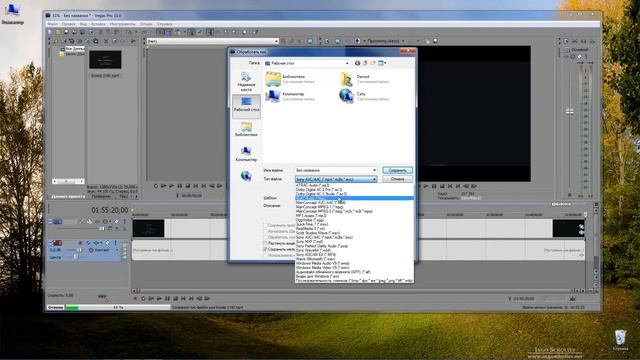Open the Вид menu
Image resolution: width=640 pixels, height=360 pixels.
coord(83,24)
